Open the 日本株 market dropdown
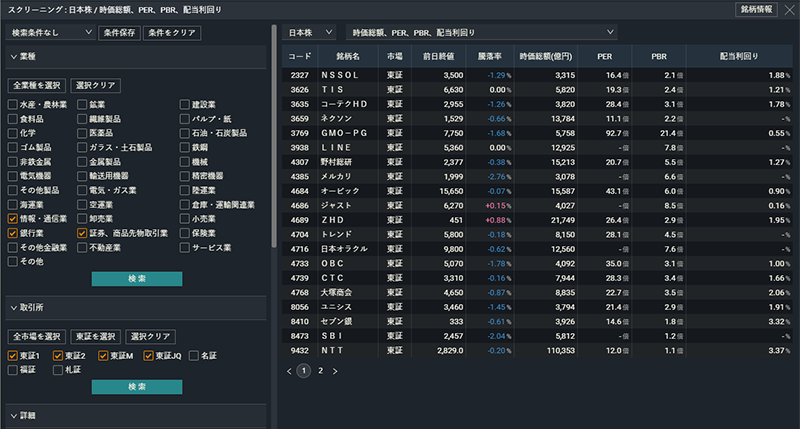This screenshot has width=800, height=429. [x=310, y=33]
